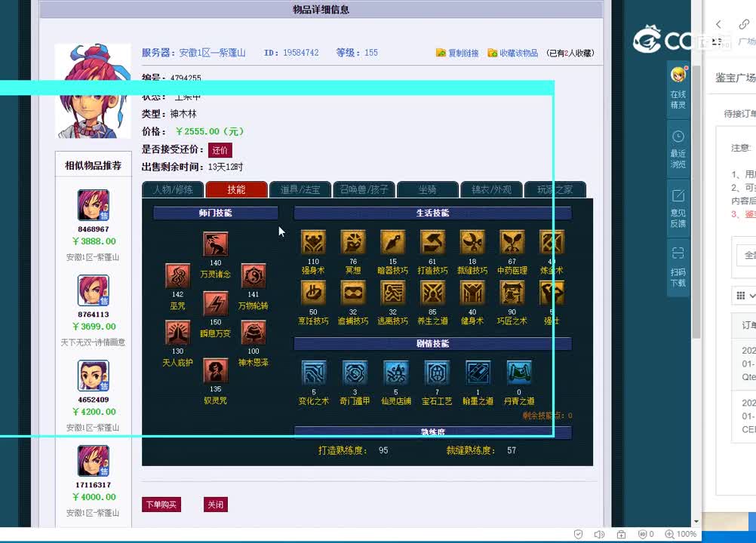Select the 变化之术 story skill icon
This screenshot has width=756, height=543.
pos(314,373)
